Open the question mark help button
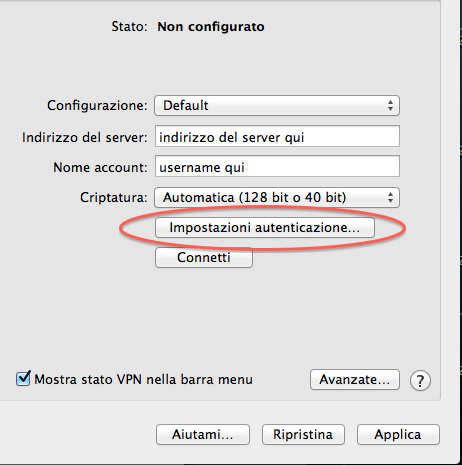Viewport: 462px width, 465px height. click(x=420, y=380)
